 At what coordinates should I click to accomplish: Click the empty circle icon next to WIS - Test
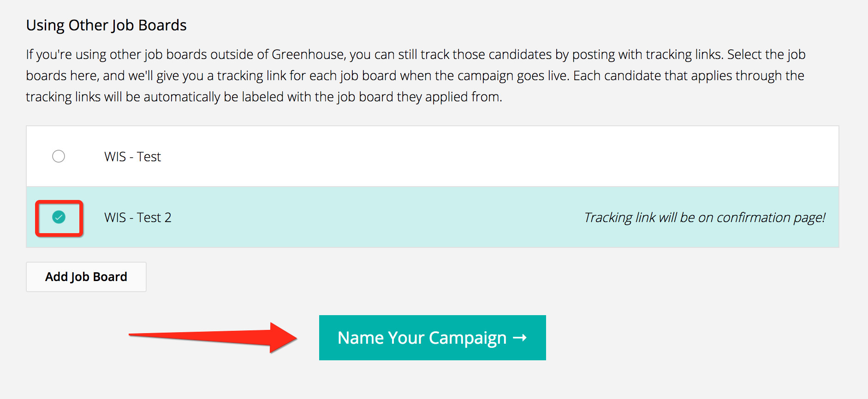[x=59, y=157]
